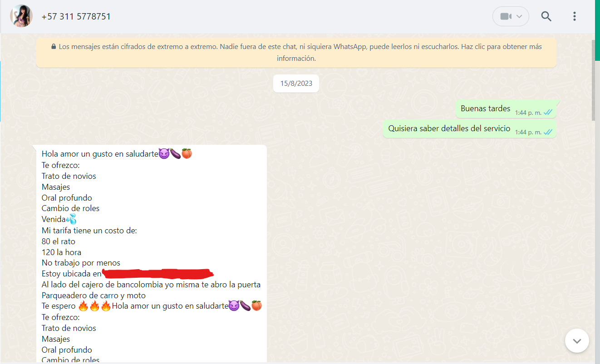Click the water droplets emoji after "Venida"
Screen dimensions: 600x364
click(x=71, y=220)
